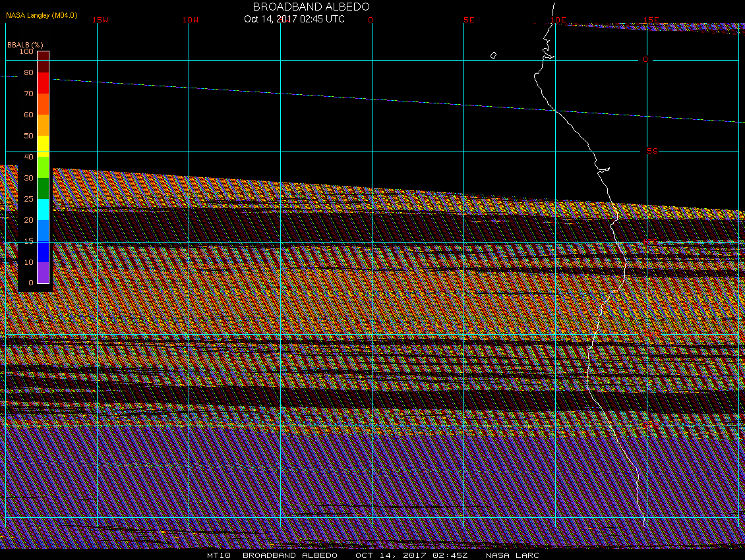Click the 15E longitude label
The height and width of the screenshot is (560, 745).
[x=651, y=20]
